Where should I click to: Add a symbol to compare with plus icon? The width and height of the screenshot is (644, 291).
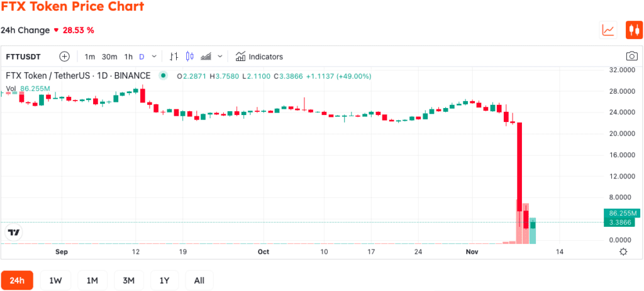click(65, 57)
